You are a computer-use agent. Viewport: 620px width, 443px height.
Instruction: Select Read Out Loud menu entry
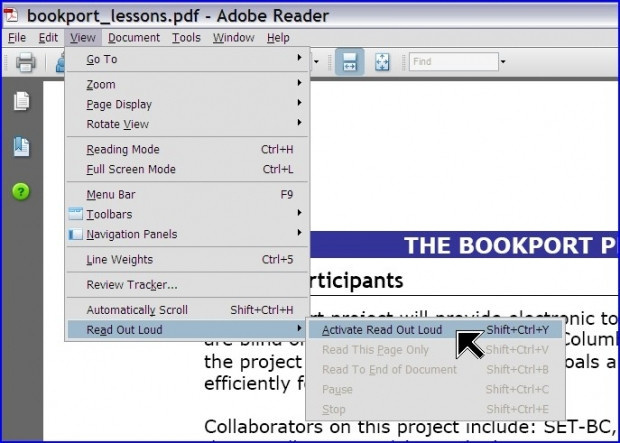[187, 329]
